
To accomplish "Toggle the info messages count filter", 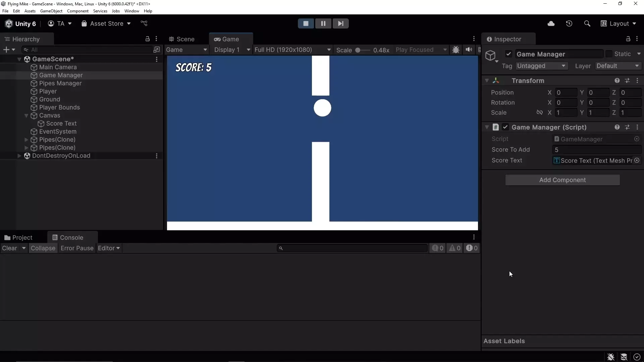I will (x=438, y=248).
